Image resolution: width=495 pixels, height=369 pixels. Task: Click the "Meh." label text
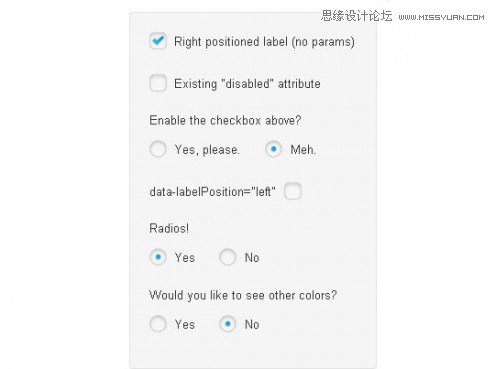(303, 150)
